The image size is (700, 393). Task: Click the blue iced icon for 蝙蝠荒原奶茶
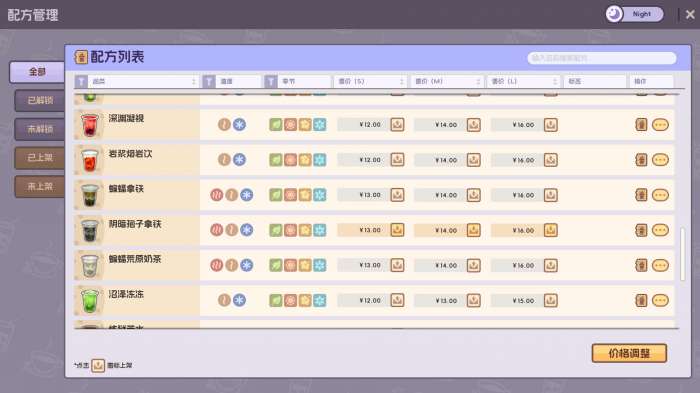246,265
